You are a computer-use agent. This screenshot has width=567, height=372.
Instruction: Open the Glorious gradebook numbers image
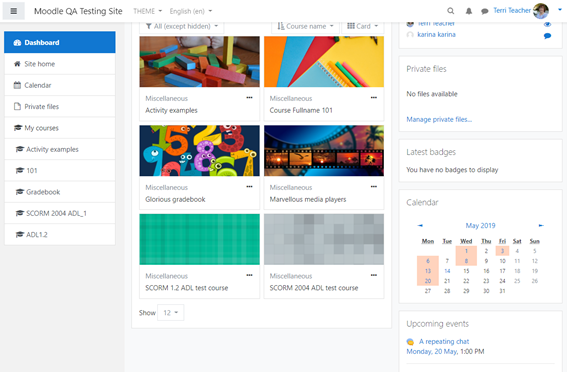(200, 151)
